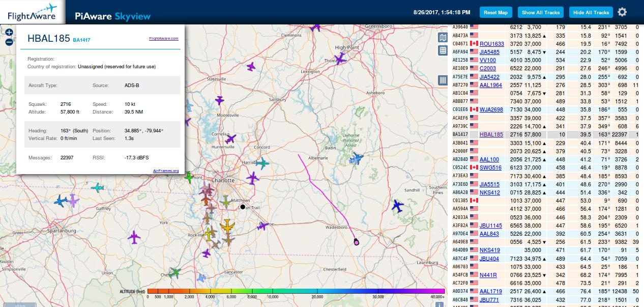Viewport: 644px width, 307px height.
Task: Select the ACAEF6 row in aircraft table
Action: coord(546,118)
